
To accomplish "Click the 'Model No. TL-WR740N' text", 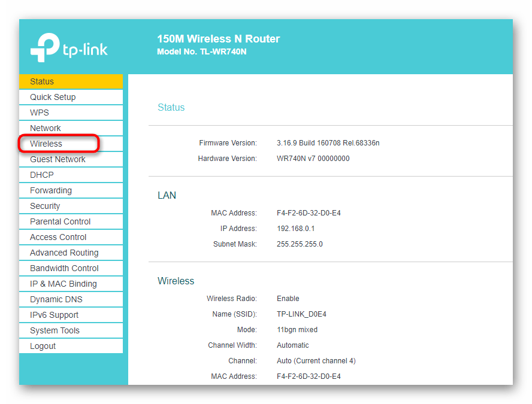I will pos(202,52).
